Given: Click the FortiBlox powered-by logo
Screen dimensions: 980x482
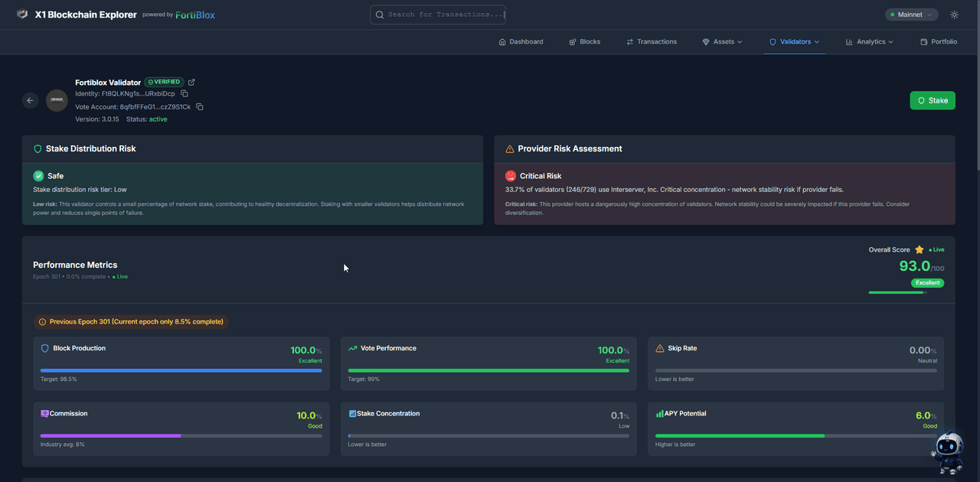Looking at the screenshot, I should coord(195,15).
